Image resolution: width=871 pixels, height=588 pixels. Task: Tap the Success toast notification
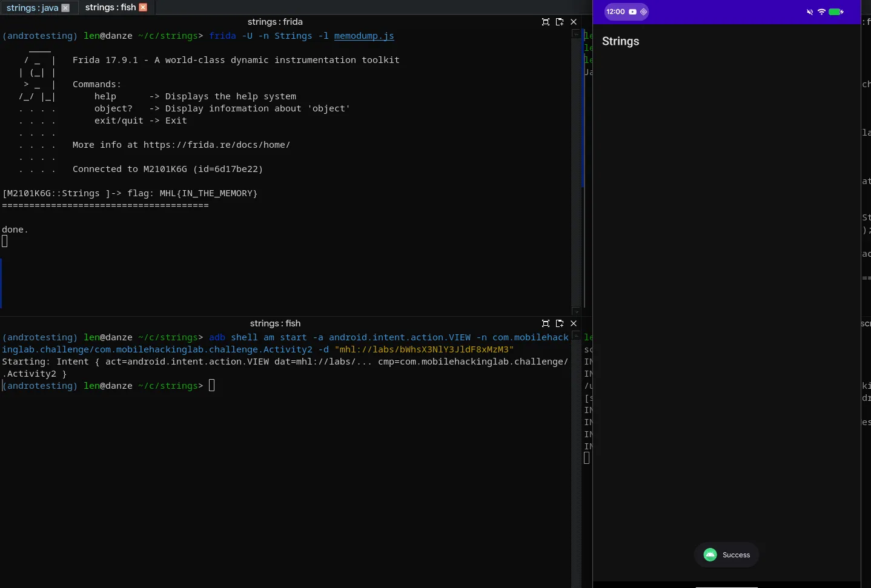tap(727, 555)
